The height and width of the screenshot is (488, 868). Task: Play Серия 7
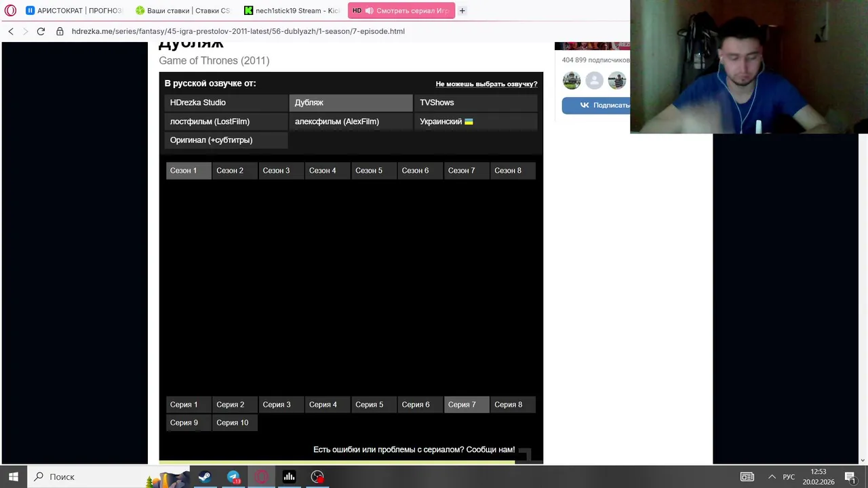point(467,405)
